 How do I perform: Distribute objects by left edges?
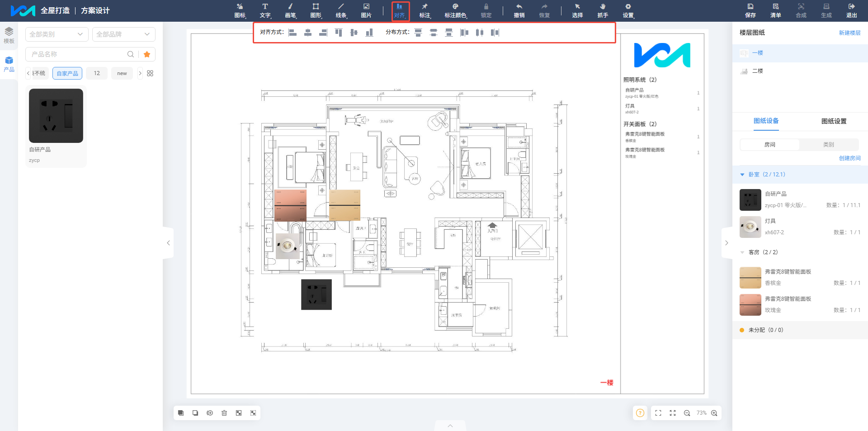pos(464,33)
